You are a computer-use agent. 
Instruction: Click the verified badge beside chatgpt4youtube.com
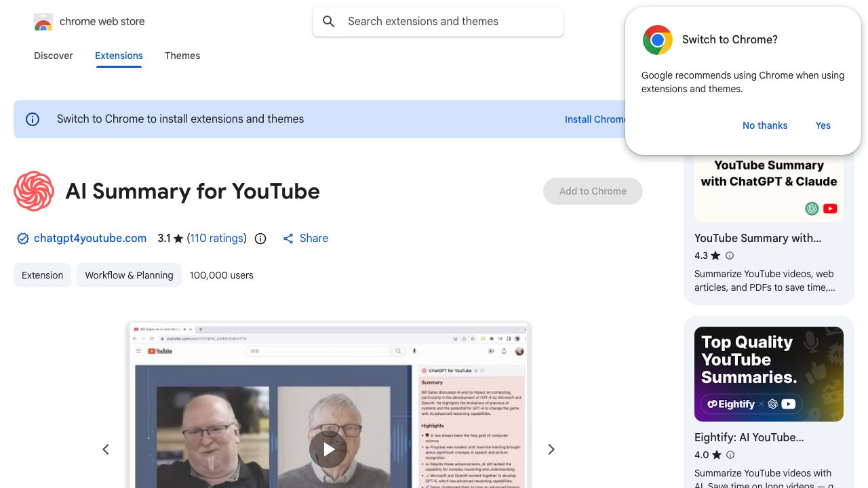click(23, 239)
